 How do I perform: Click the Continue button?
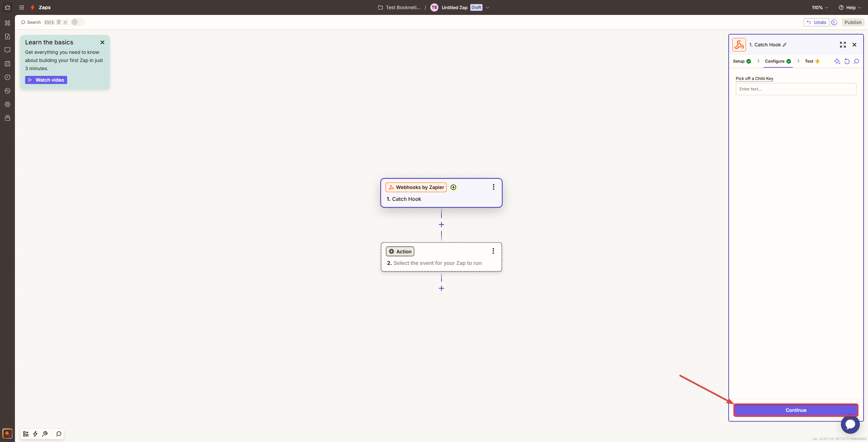coord(796,410)
